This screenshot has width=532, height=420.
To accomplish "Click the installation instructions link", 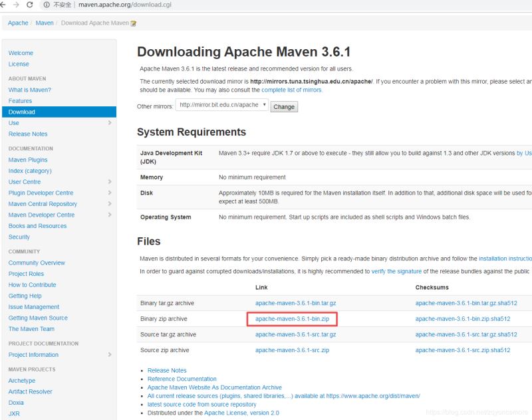I will point(505,259).
